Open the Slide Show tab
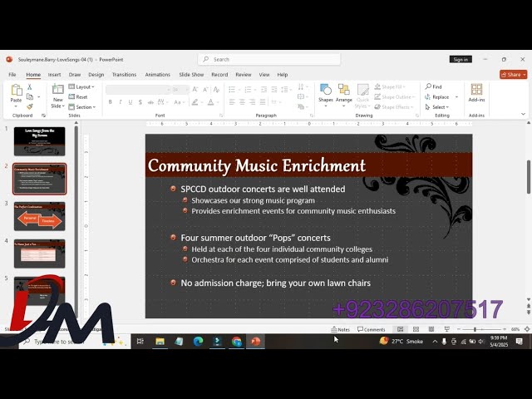The height and width of the screenshot is (399, 532). pyautogui.click(x=191, y=75)
